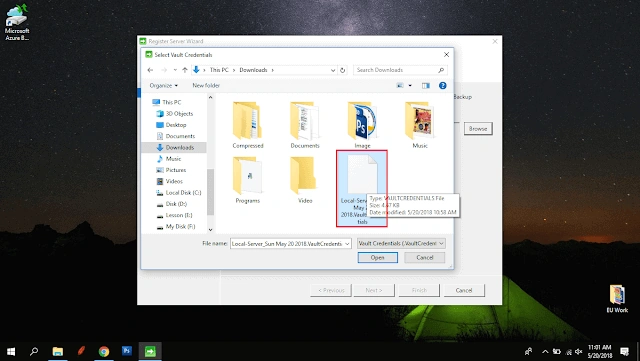Close the Select Vault Credentials dialog
Image resolution: width=640 pixels, height=361 pixels.
click(x=446, y=54)
